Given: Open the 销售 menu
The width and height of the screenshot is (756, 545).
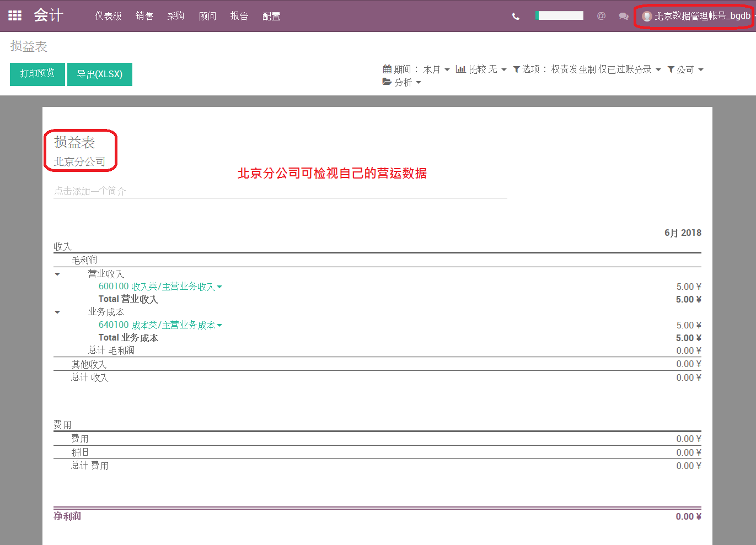Looking at the screenshot, I should click(144, 16).
